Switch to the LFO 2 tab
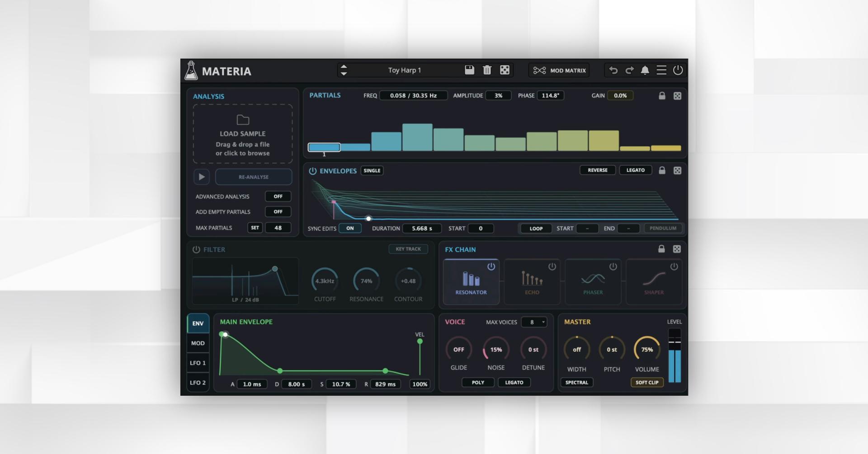The image size is (868, 454). pyautogui.click(x=198, y=383)
